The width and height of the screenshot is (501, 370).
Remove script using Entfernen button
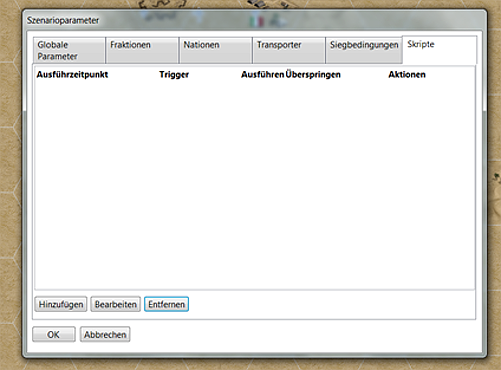166,304
